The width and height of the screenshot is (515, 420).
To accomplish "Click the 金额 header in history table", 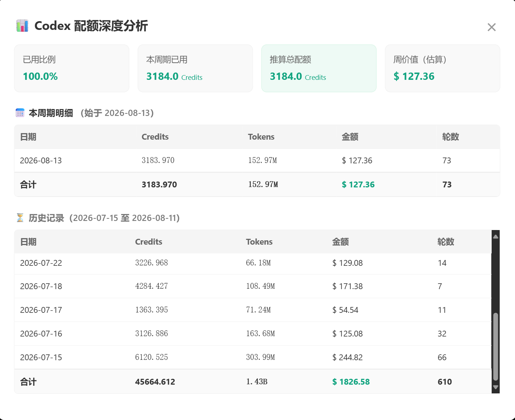I will pos(340,242).
